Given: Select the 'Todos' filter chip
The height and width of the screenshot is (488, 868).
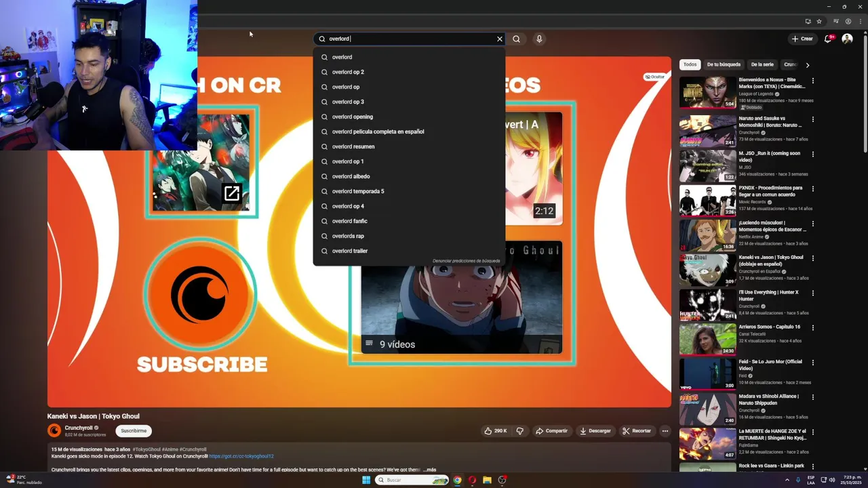Looking at the screenshot, I should 690,64.
